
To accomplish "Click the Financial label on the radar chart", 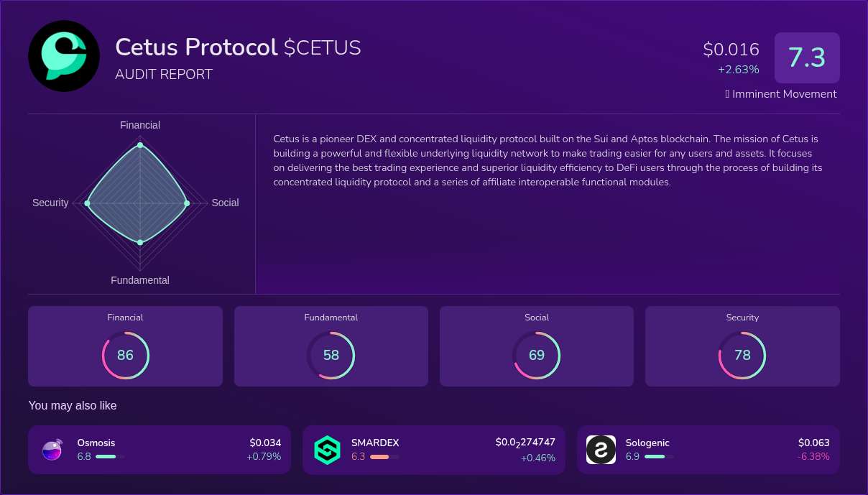I will (x=139, y=124).
